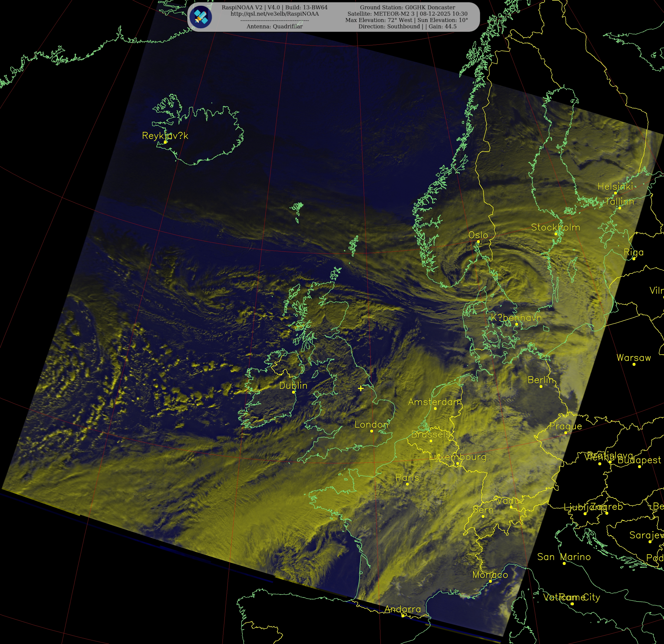
Task: Open the qsl.net RaspiNOAA URL link
Action: pos(274,14)
